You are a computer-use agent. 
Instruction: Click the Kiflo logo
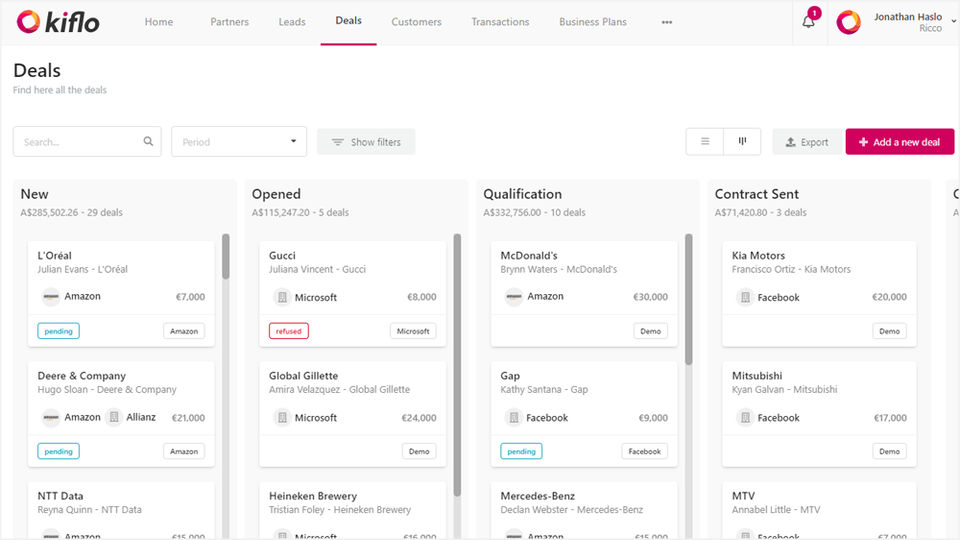(58, 22)
